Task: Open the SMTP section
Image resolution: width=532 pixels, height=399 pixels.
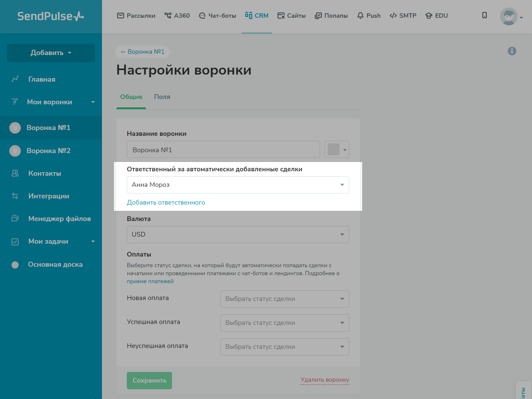Action: pos(403,16)
